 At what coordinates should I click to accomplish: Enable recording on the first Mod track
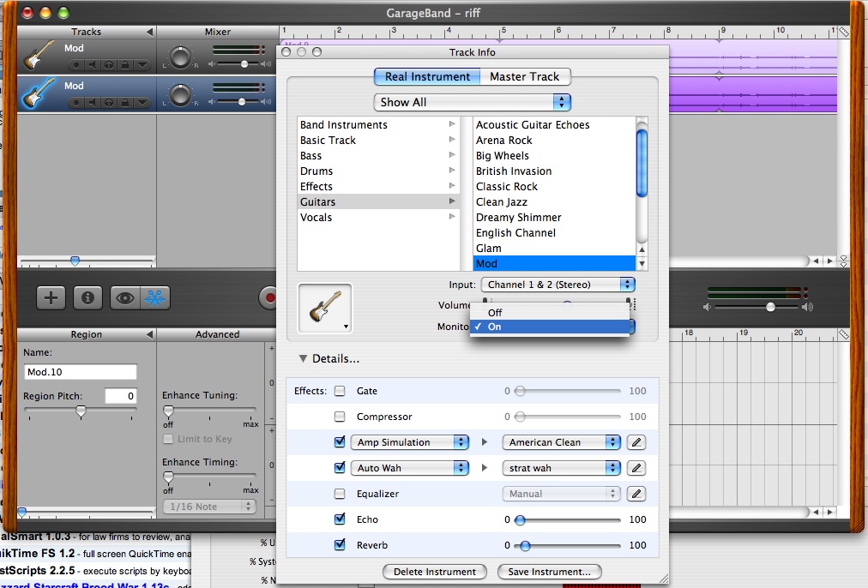tap(76, 65)
